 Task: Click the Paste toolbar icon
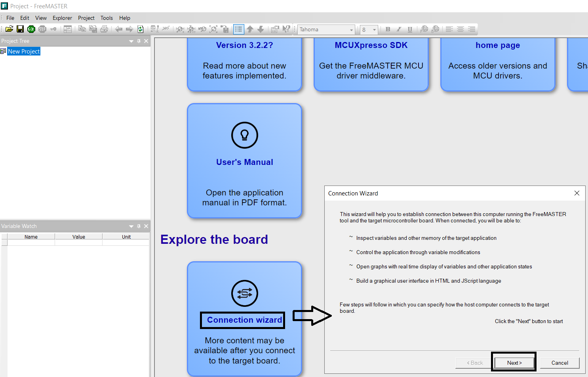93,29
